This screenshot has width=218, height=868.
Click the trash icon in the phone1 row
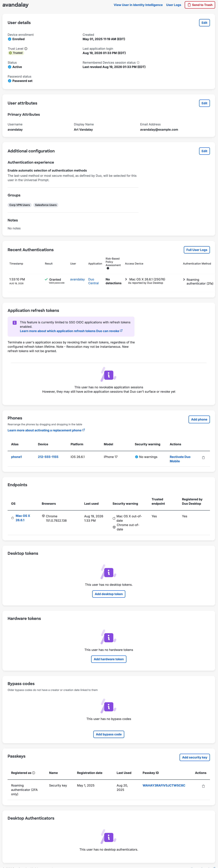click(204, 458)
